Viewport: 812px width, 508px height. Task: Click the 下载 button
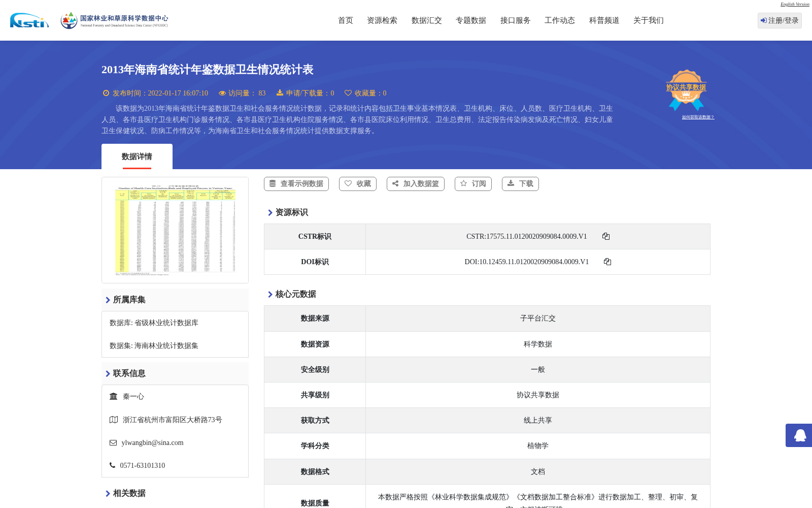[x=520, y=184]
